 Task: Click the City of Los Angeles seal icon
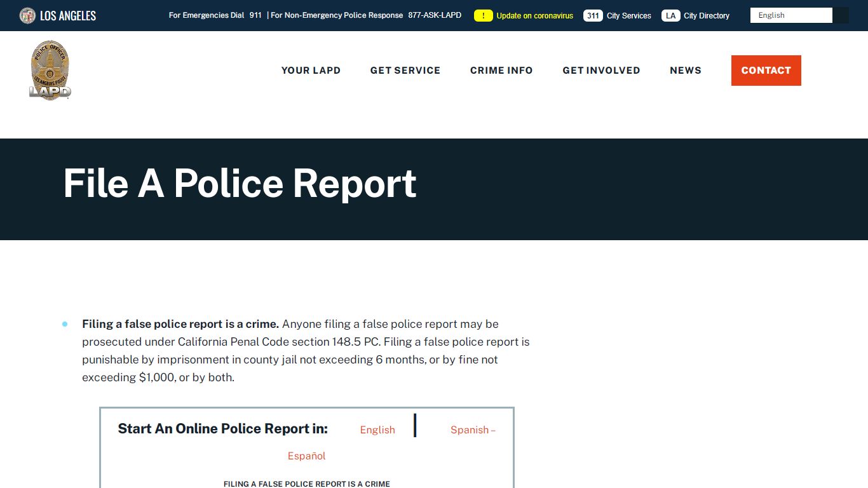[x=27, y=15]
